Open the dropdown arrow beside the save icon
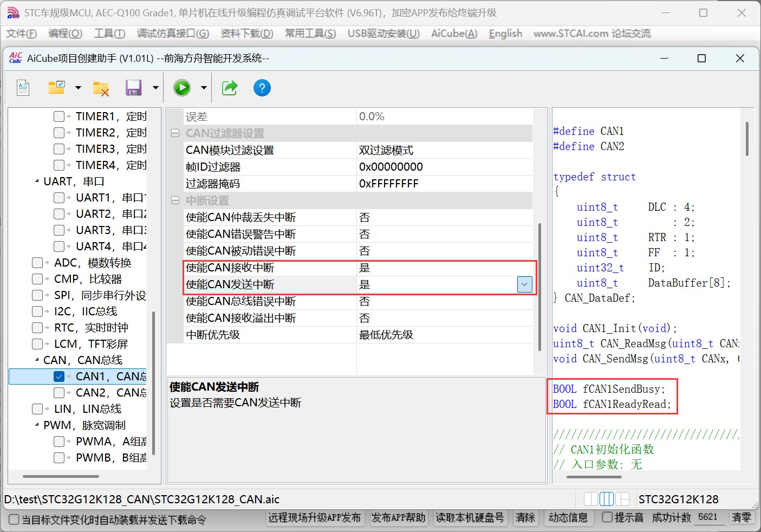Screen dimensions: 761x532 pyautogui.click(x=155, y=88)
